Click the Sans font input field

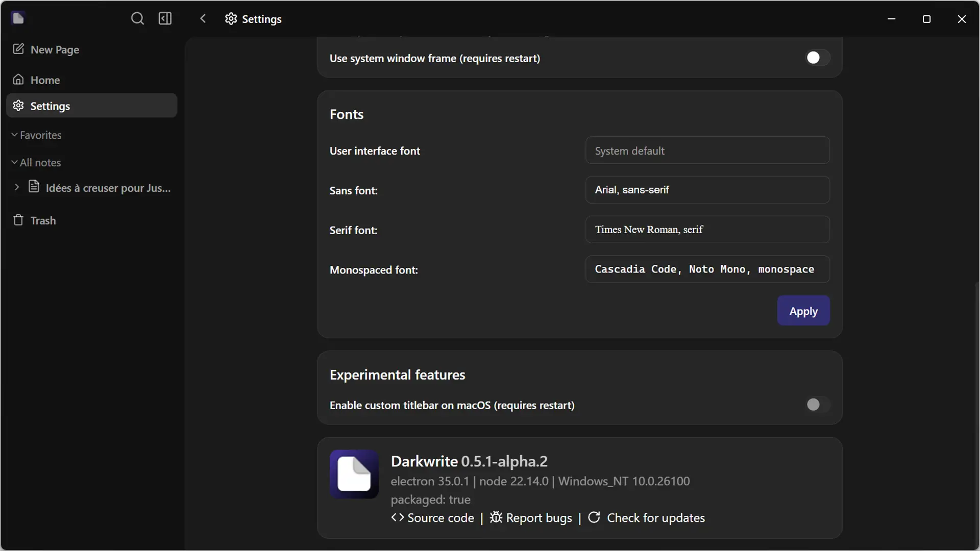pos(707,190)
